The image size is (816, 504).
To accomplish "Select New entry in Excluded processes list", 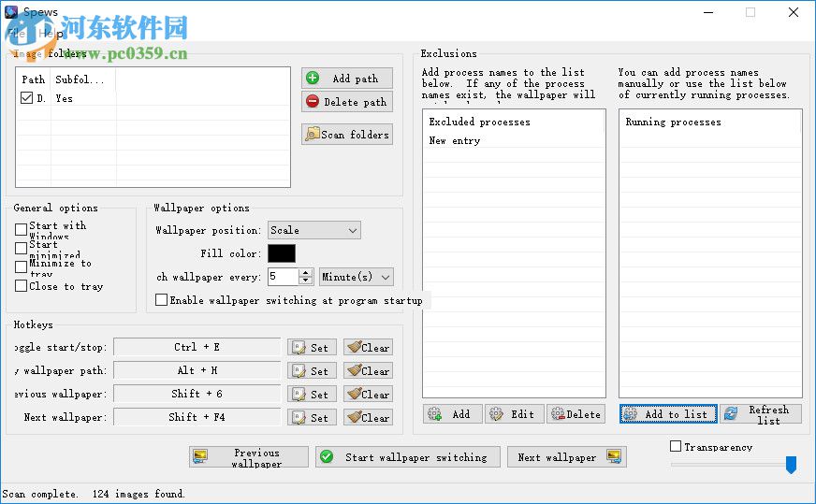I will pyautogui.click(x=454, y=140).
